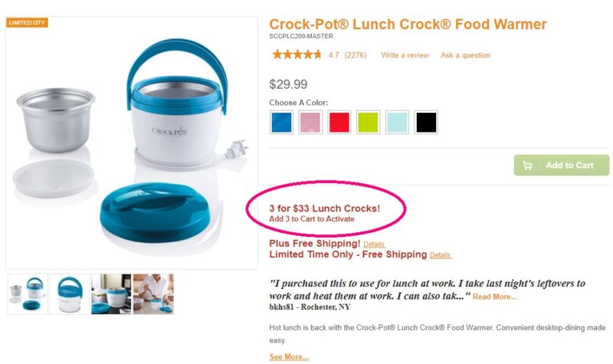
Task: Expand the review with Read More
Action: coord(494,297)
